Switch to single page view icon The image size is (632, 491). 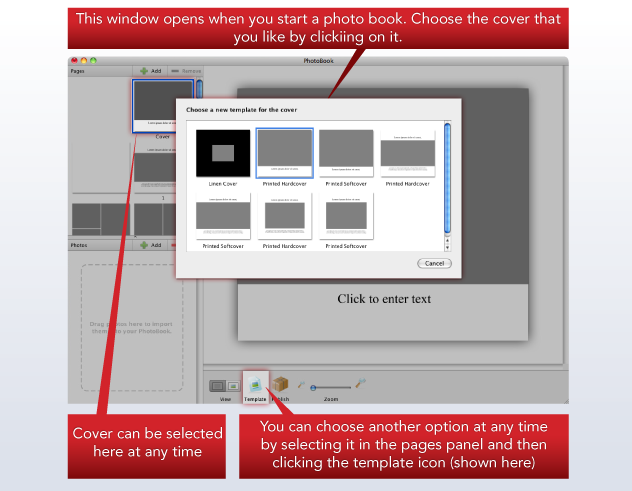pos(217,385)
